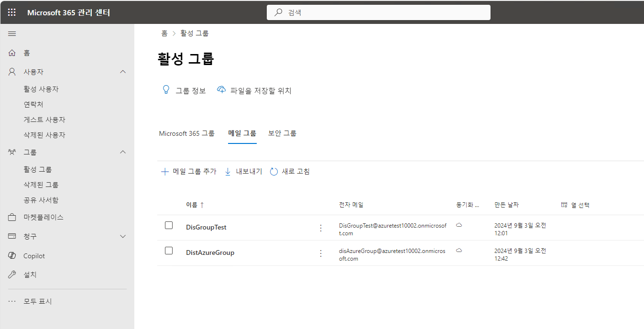The width and height of the screenshot is (644, 329).
Task: Open the DistAzureGroup group name link
Action: tap(210, 252)
